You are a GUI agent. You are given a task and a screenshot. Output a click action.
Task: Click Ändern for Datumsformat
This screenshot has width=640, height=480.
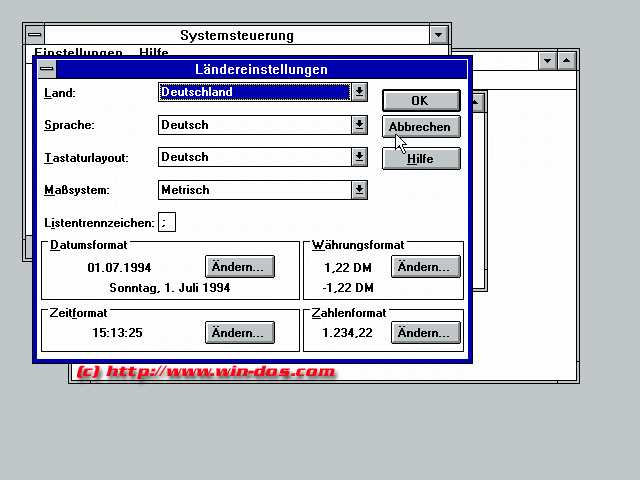(239, 267)
